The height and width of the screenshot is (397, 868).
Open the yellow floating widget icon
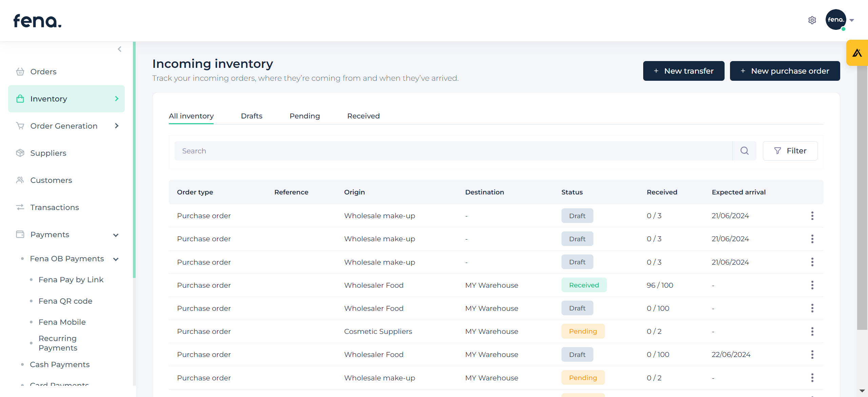857,53
